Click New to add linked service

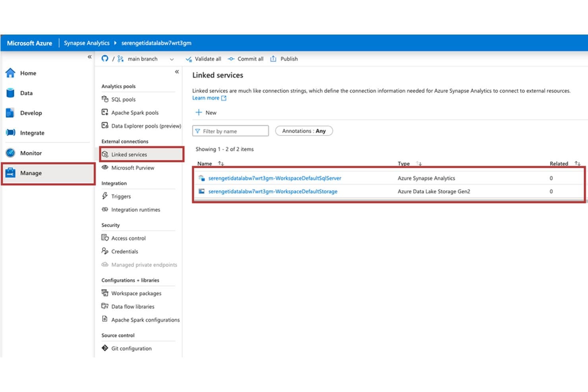point(206,112)
